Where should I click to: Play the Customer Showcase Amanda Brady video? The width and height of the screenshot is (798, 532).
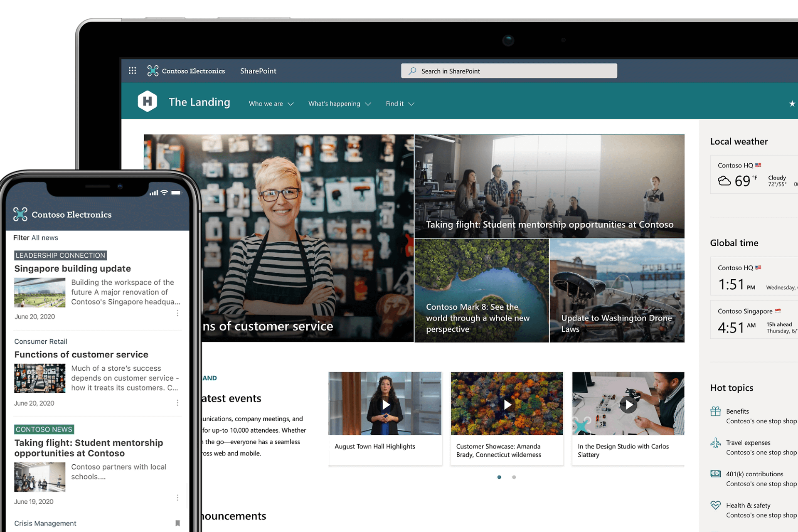pos(507,404)
